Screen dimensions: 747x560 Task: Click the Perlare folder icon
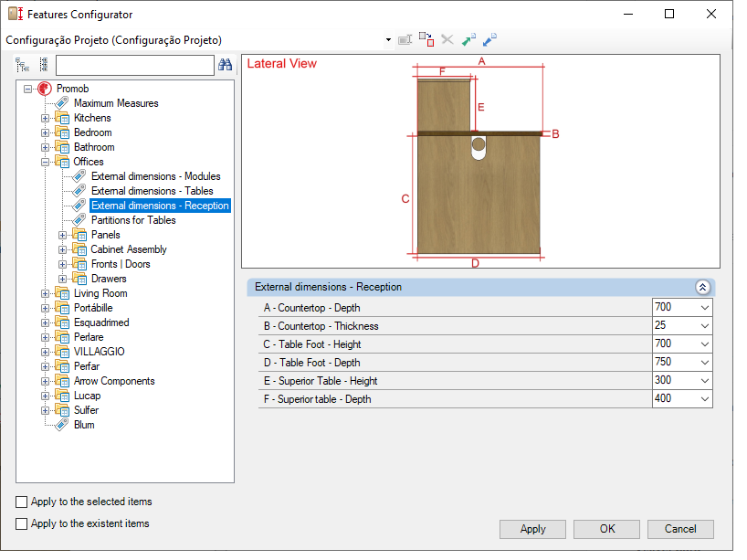62,337
